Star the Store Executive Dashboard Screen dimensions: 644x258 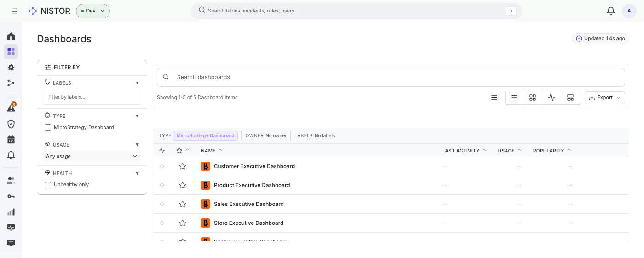[x=183, y=223]
